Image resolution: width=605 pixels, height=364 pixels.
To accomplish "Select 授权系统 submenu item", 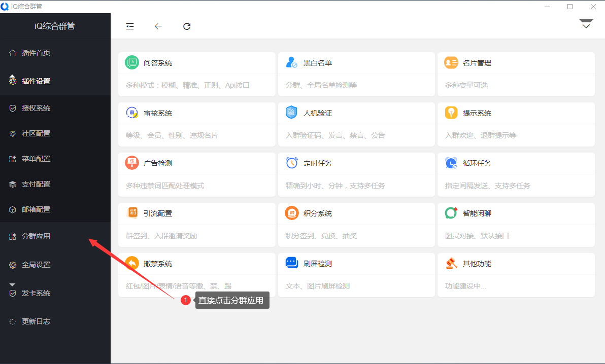I will click(55, 108).
